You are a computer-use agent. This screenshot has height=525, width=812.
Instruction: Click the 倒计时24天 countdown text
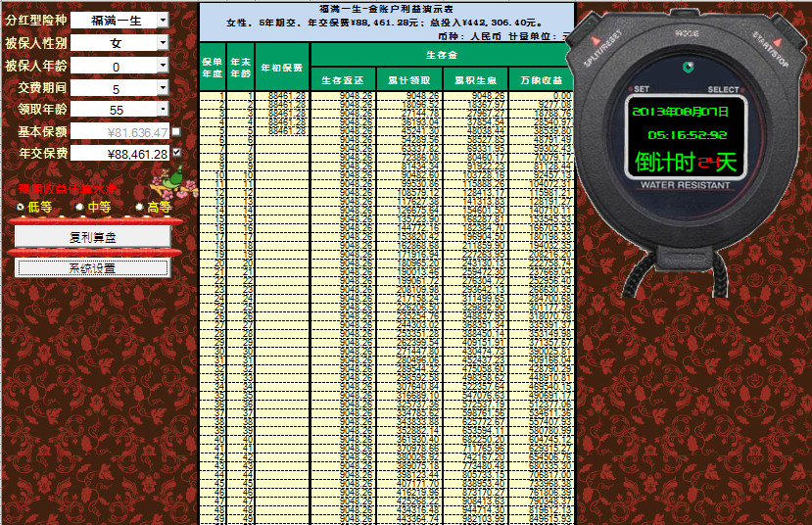685,162
